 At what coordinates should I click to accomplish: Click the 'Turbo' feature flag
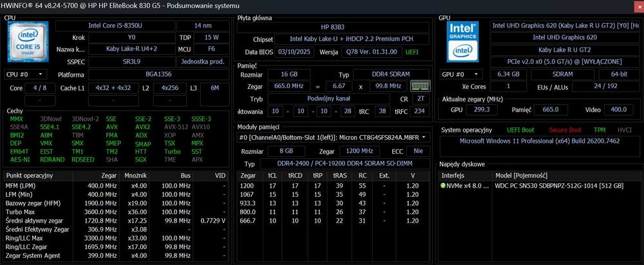point(172,151)
